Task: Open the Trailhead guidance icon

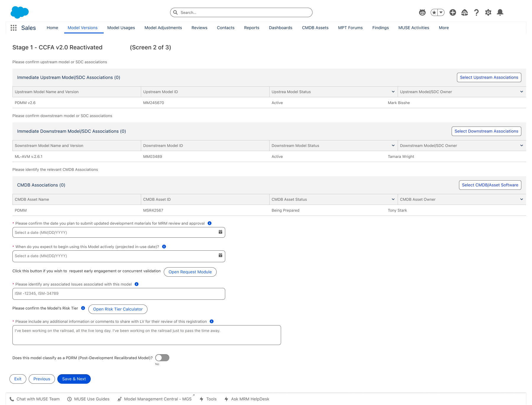Action: (465, 12)
